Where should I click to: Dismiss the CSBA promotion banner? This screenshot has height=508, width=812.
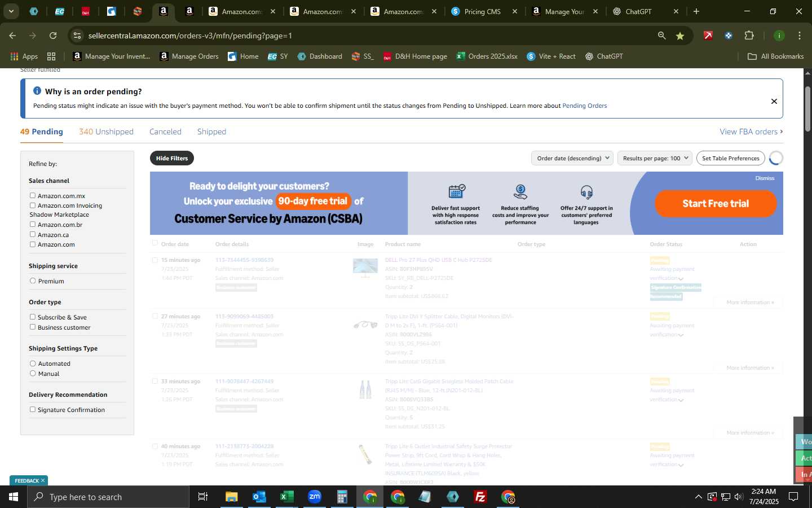click(x=765, y=178)
